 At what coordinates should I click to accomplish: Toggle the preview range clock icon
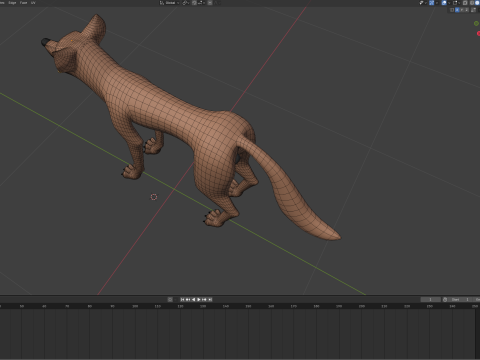point(445,299)
